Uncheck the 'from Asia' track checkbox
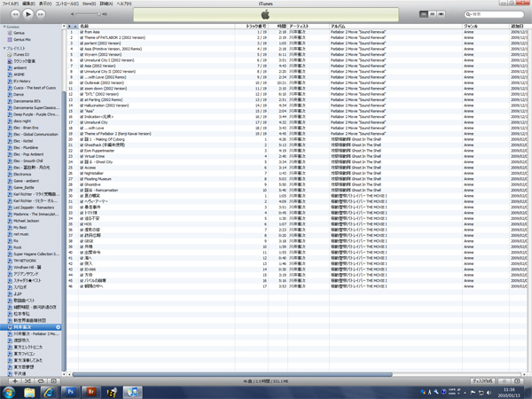This screenshot has width=532, height=399. click(82, 32)
